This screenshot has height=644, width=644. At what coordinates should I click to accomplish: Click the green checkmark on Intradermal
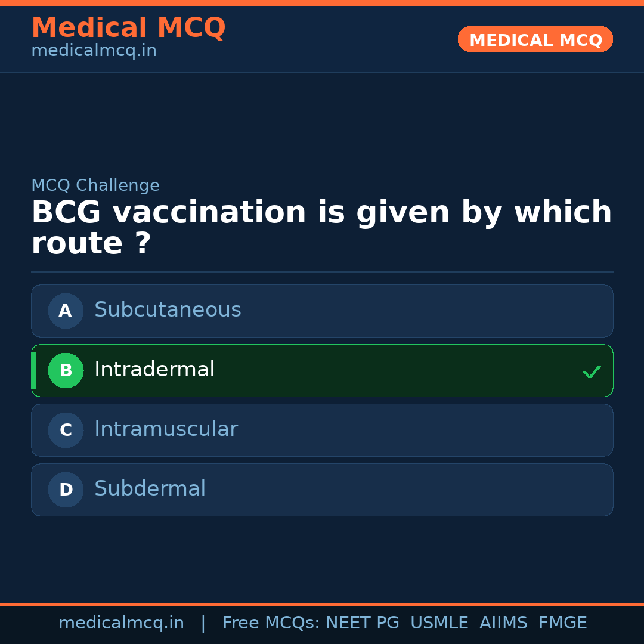click(592, 371)
